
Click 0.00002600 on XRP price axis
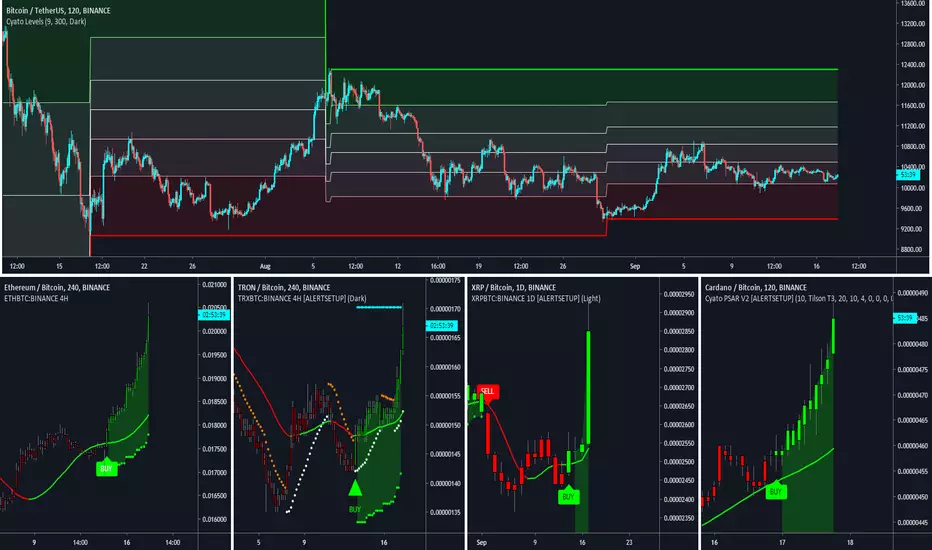[679, 425]
